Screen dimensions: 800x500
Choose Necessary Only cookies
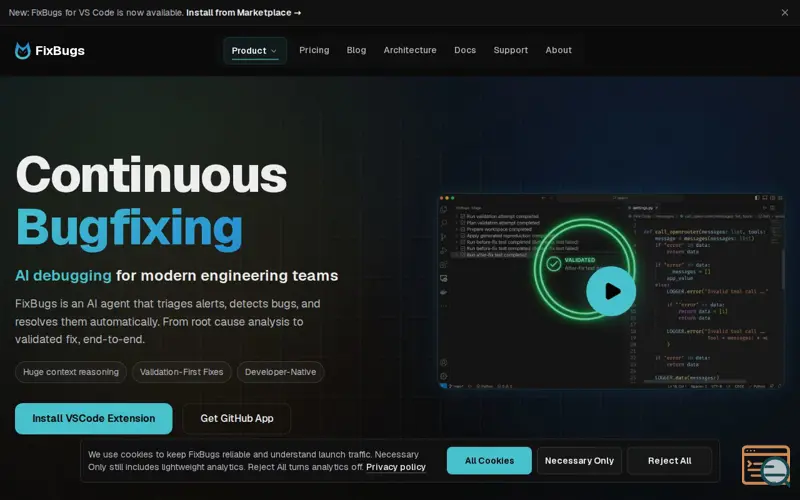(x=579, y=461)
